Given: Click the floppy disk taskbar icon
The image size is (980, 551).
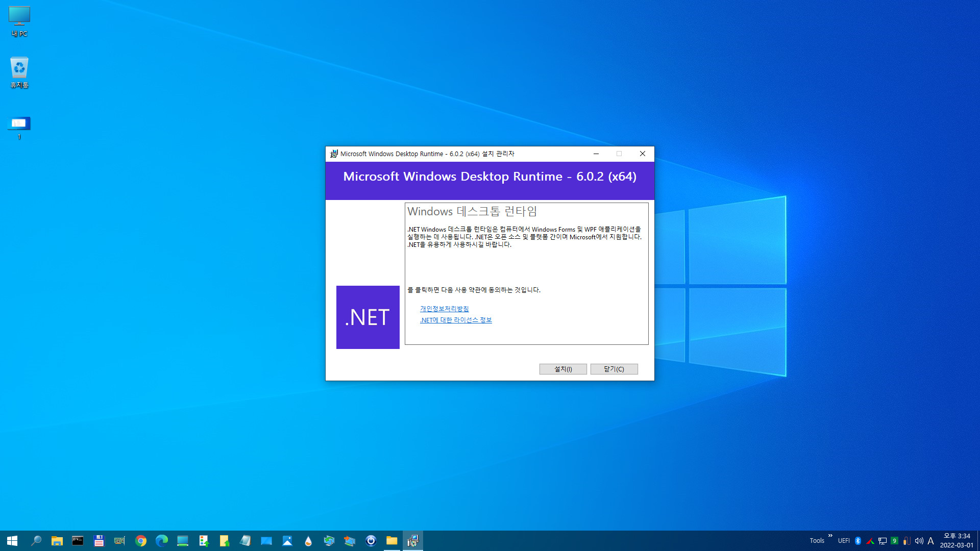Looking at the screenshot, I should pyautogui.click(x=99, y=541).
